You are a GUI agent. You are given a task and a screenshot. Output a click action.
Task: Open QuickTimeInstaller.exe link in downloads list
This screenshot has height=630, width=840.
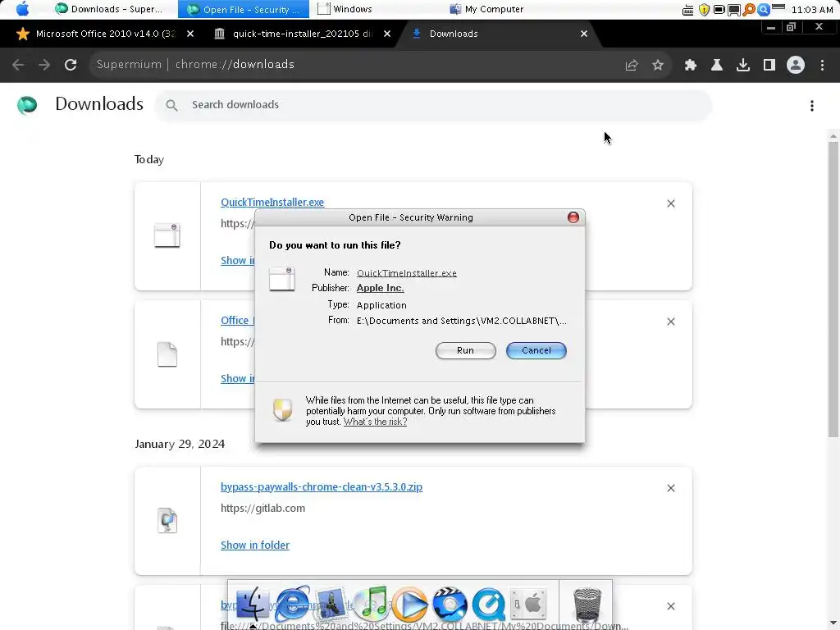point(272,202)
